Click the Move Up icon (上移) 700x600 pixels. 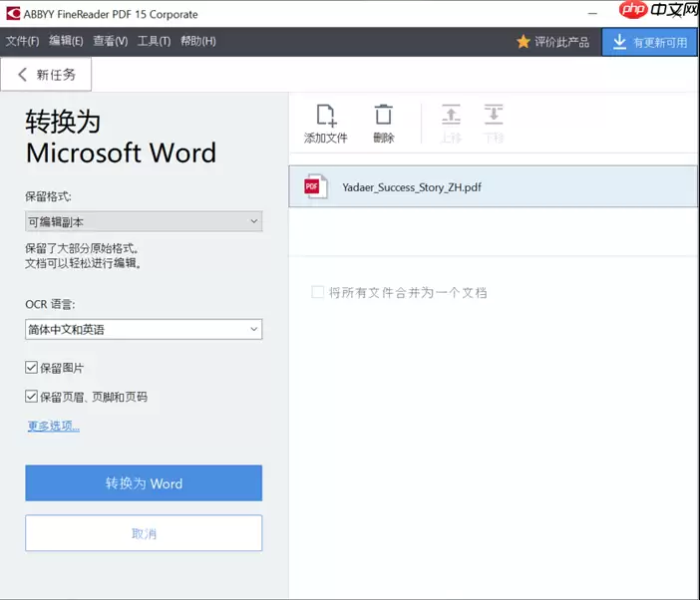click(x=451, y=115)
